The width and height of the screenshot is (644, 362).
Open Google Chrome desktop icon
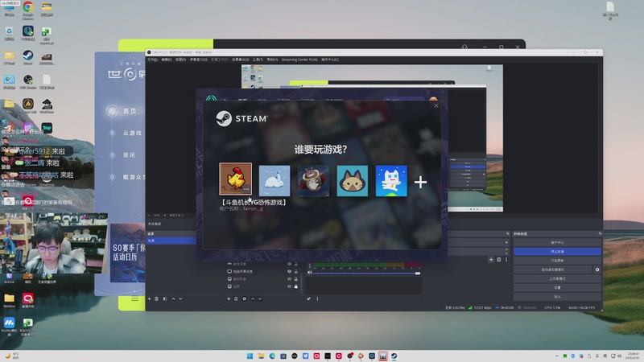(x=28, y=10)
